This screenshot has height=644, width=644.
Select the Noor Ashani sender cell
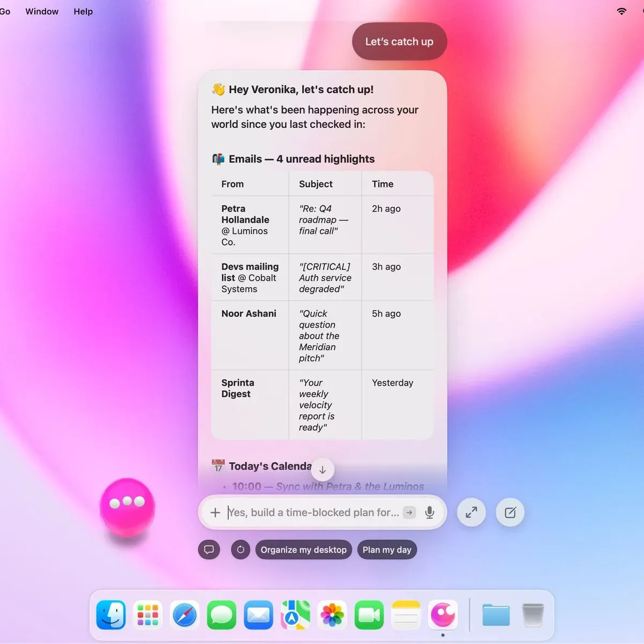tap(250, 335)
